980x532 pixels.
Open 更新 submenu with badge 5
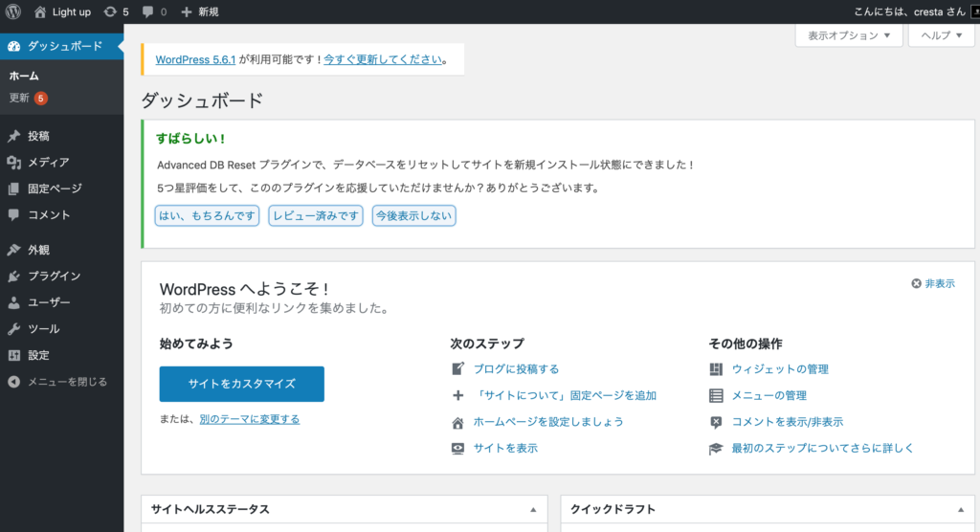coord(28,99)
